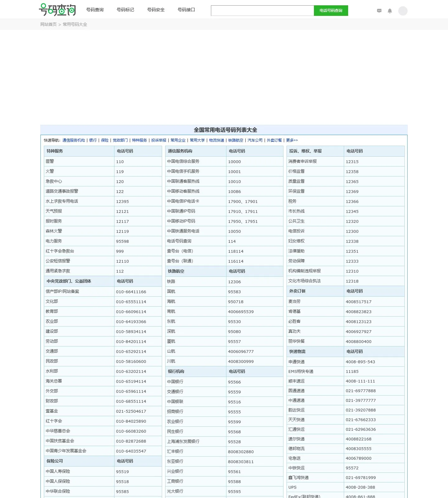
Task: Click the 红十字会急救台 entry
Action: pos(60,251)
